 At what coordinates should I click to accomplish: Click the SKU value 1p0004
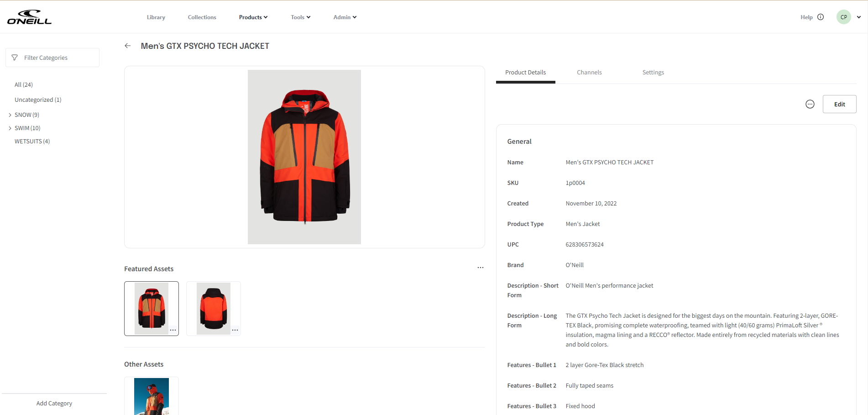coord(575,183)
